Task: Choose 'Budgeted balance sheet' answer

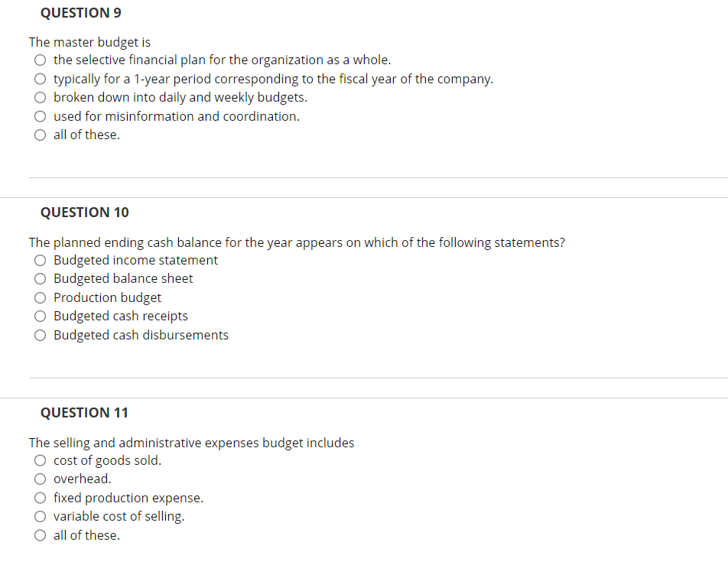Action: 40,278
